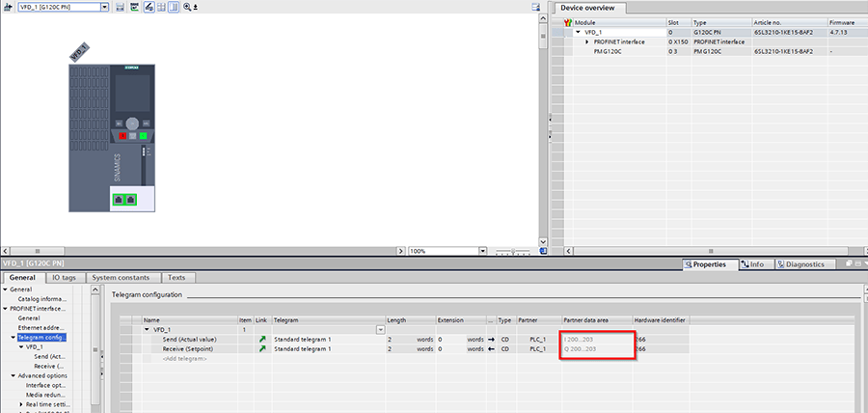Click the switch-to-network-view icon left of device selector
Viewport: 868px width, 413px height.
8,7
